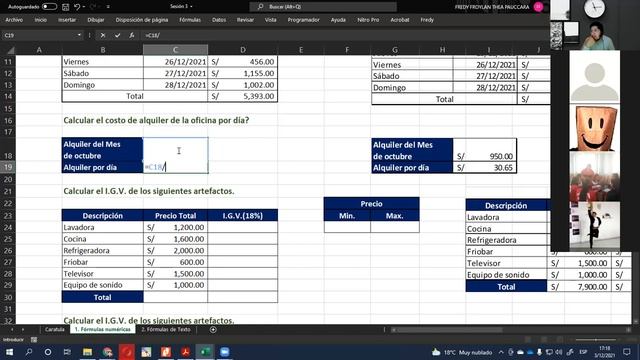Open the Insertar ribbon tab

(67, 20)
